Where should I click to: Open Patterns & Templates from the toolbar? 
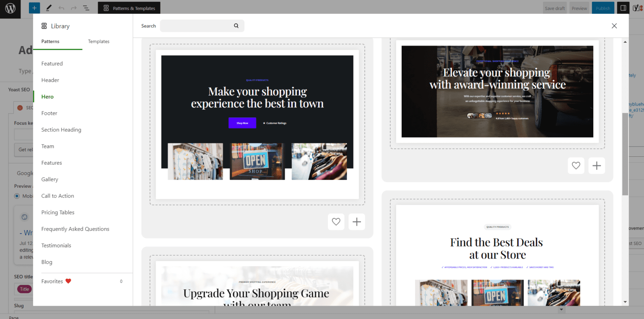click(x=129, y=8)
